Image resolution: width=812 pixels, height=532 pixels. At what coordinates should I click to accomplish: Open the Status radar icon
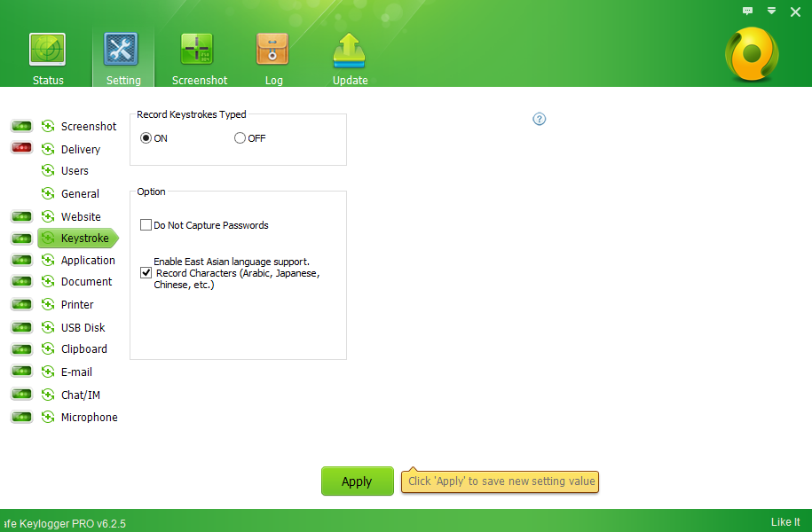click(x=48, y=50)
